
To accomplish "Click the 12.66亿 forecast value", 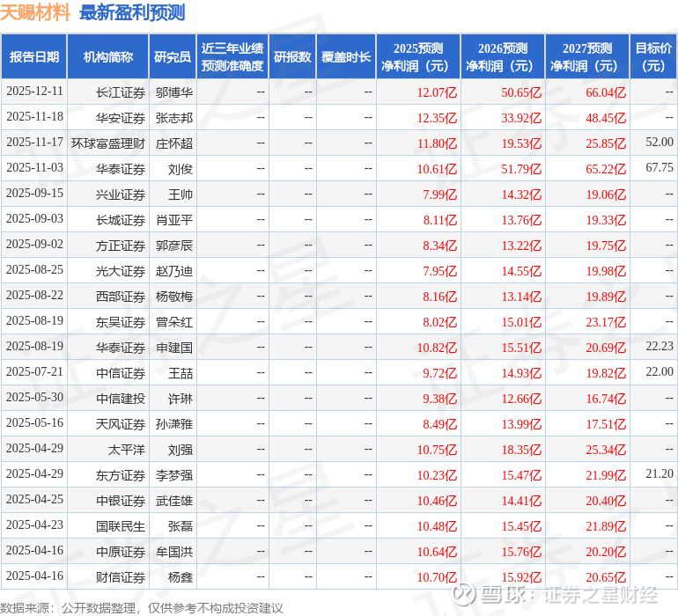I will pyautogui.click(x=521, y=399).
